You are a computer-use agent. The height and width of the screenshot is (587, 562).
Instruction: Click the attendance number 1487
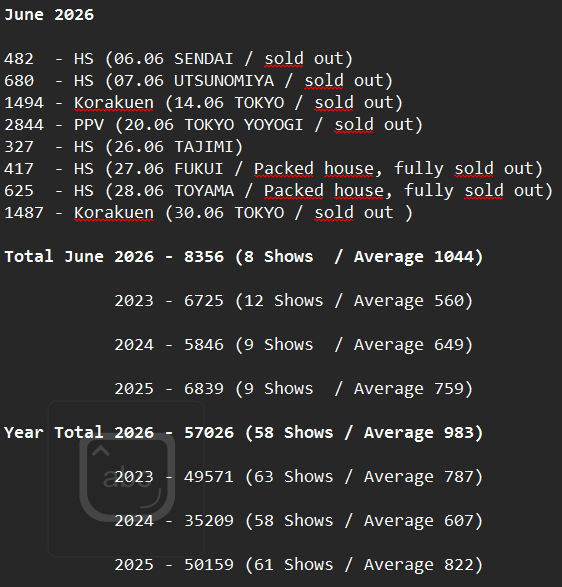[x=24, y=213]
